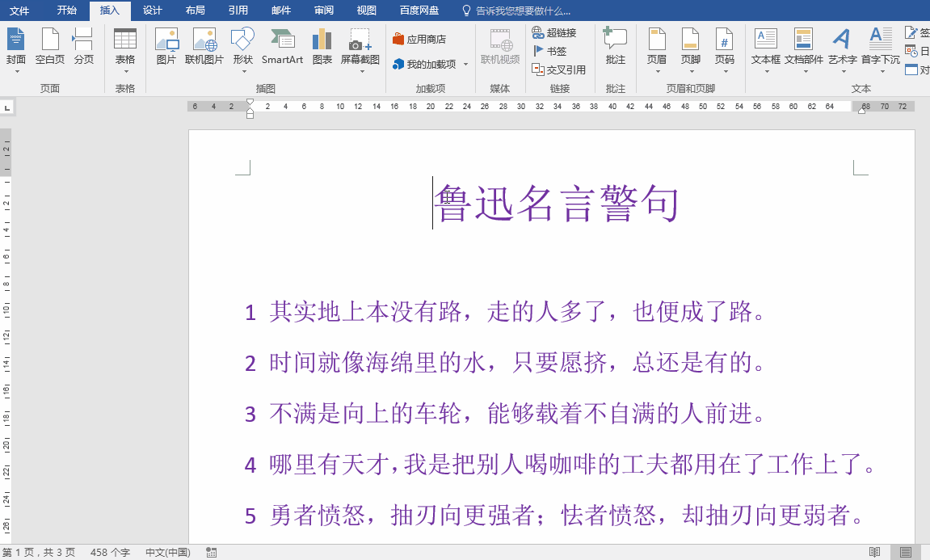Screen dimensions: 930x560
Task: Insert an Online Video (联机视频)
Action: coord(500,48)
